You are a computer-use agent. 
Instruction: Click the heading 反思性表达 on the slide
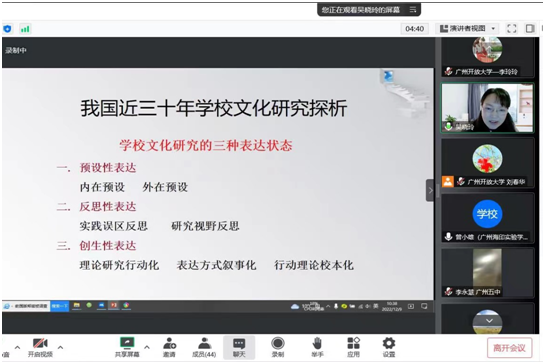(x=108, y=207)
